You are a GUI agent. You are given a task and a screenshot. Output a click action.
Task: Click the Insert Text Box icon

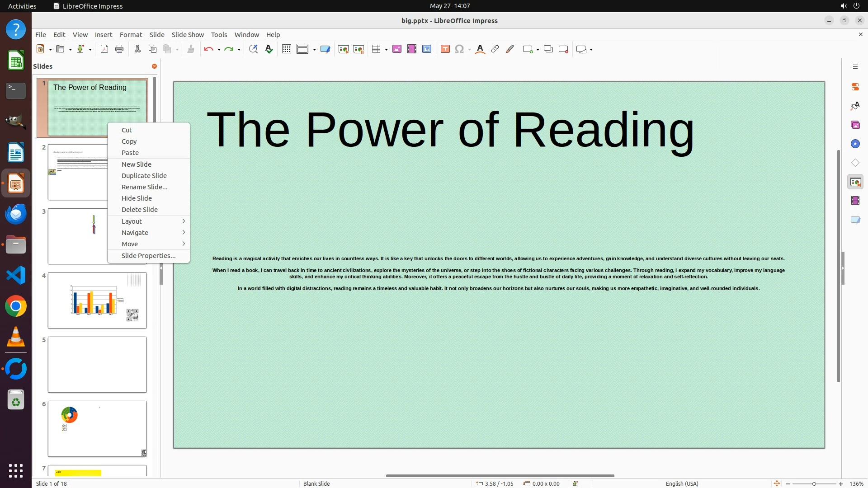[445, 49]
